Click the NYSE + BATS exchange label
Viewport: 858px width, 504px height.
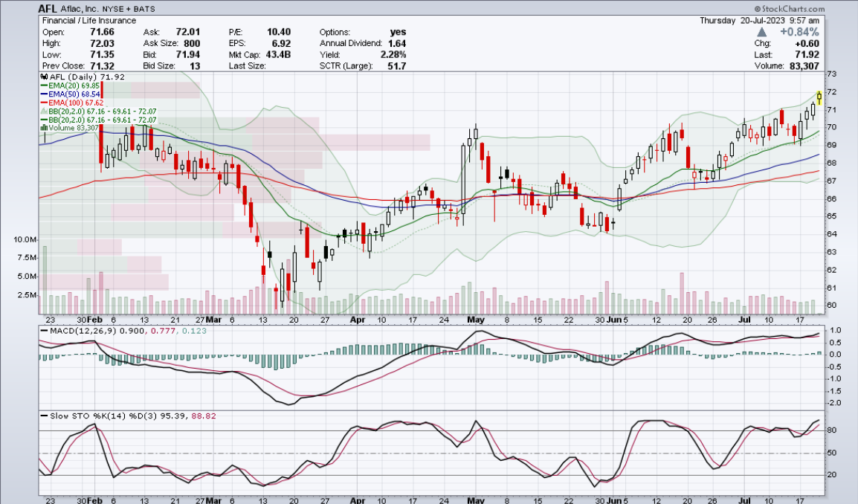(129, 9)
